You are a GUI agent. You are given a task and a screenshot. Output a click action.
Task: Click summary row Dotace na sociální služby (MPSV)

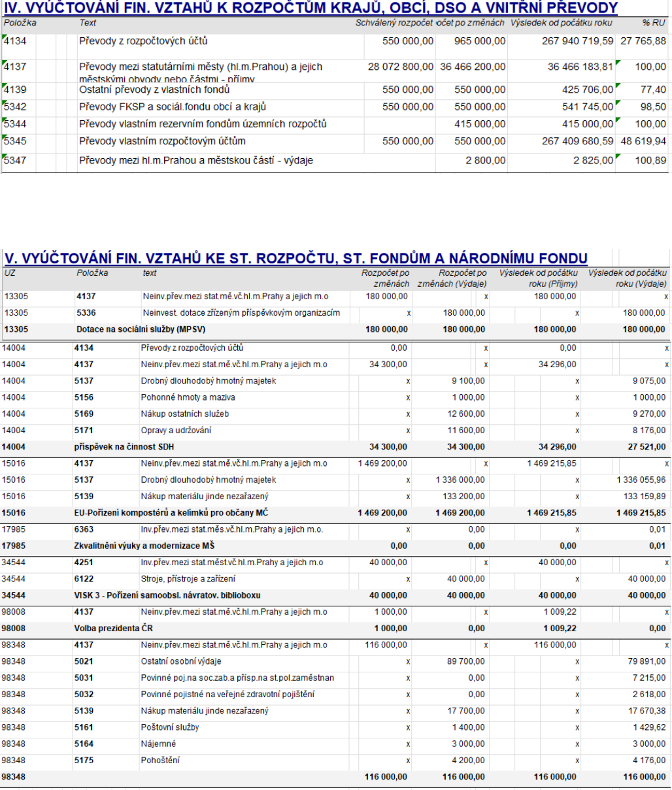coord(336,329)
